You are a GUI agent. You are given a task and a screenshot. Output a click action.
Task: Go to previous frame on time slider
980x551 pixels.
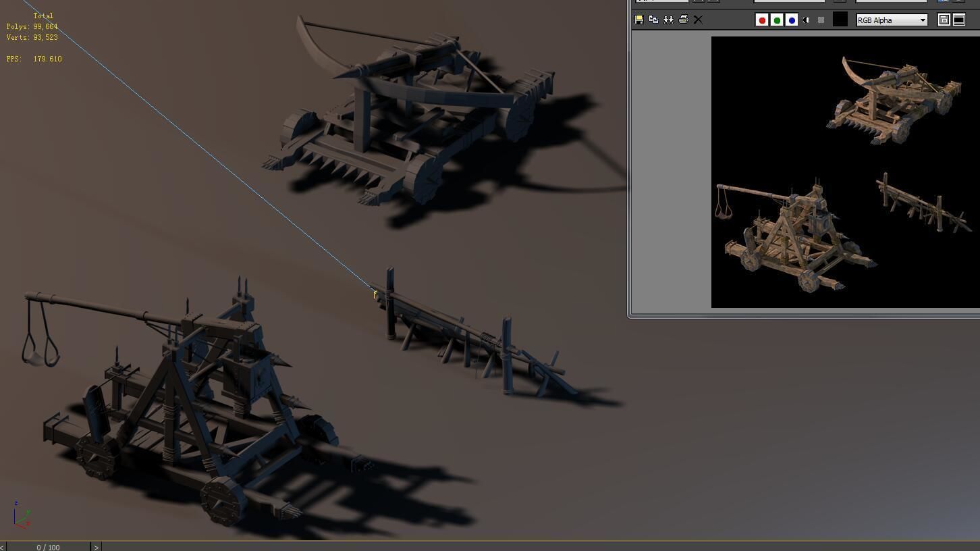(3, 547)
